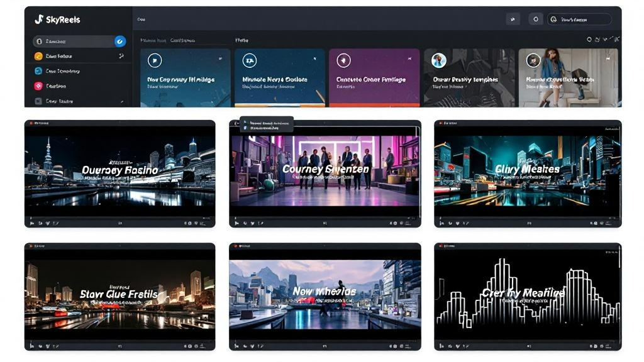
Task: Click the SkyReels logo icon
Action: click(x=39, y=19)
